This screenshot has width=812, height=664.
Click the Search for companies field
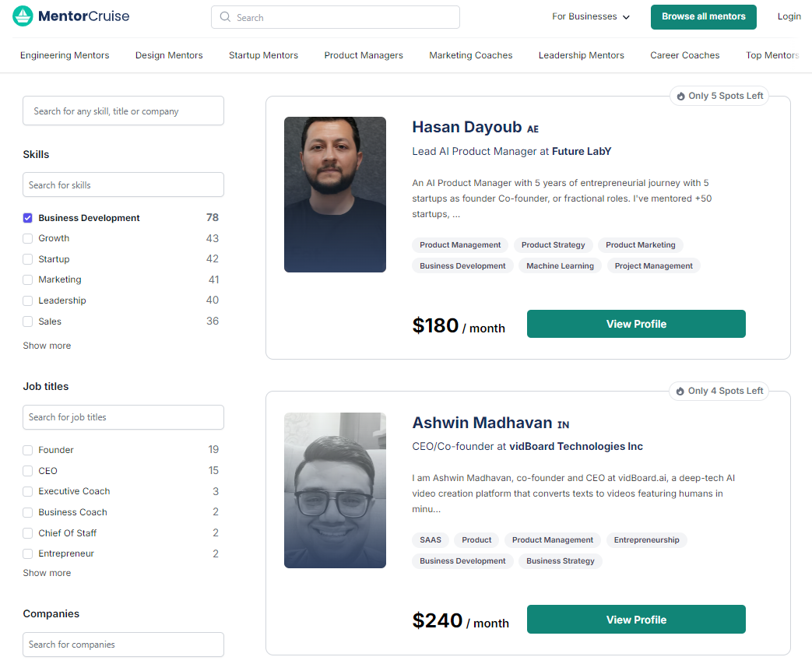tap(123, 645)
